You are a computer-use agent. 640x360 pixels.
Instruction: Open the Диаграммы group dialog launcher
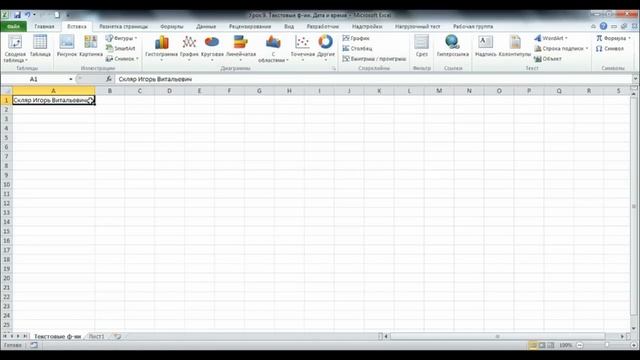click(x=333, y=68)
